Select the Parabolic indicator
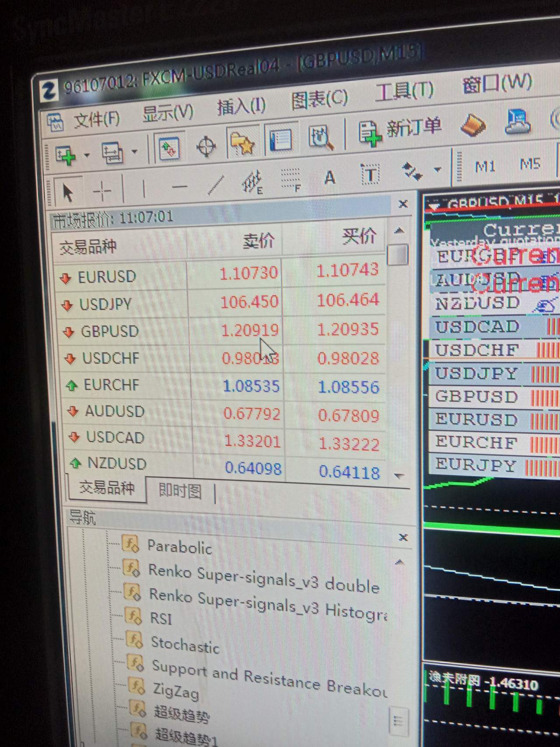 point(179,547)
